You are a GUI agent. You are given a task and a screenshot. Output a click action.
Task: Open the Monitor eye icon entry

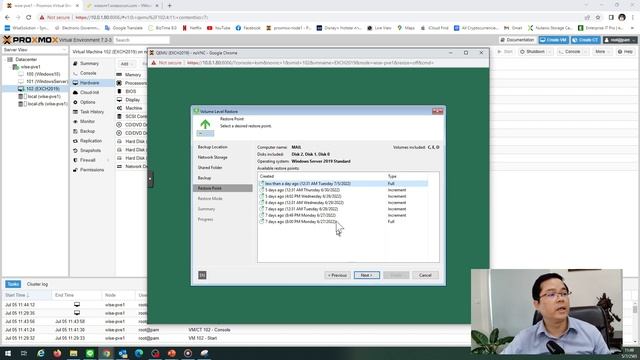76,122
